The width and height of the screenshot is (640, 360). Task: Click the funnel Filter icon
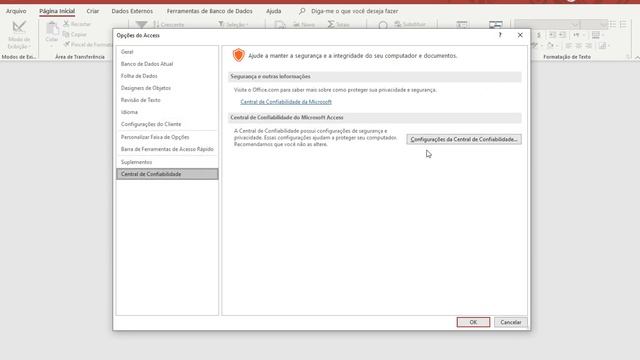[x=141, y=25]
